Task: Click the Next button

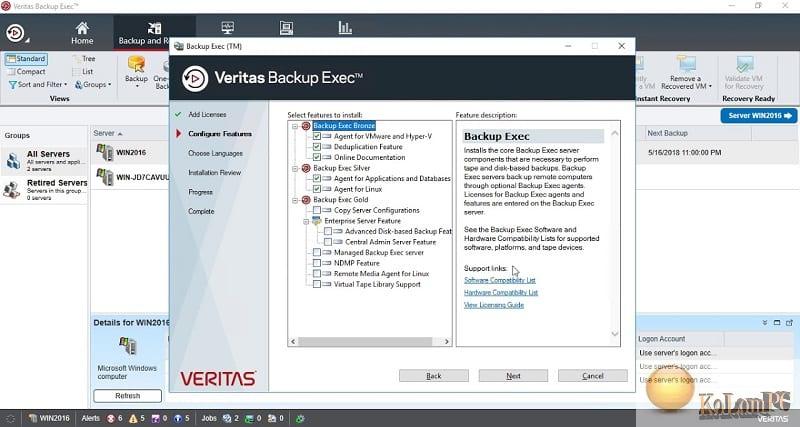Action: coord(513,376)
